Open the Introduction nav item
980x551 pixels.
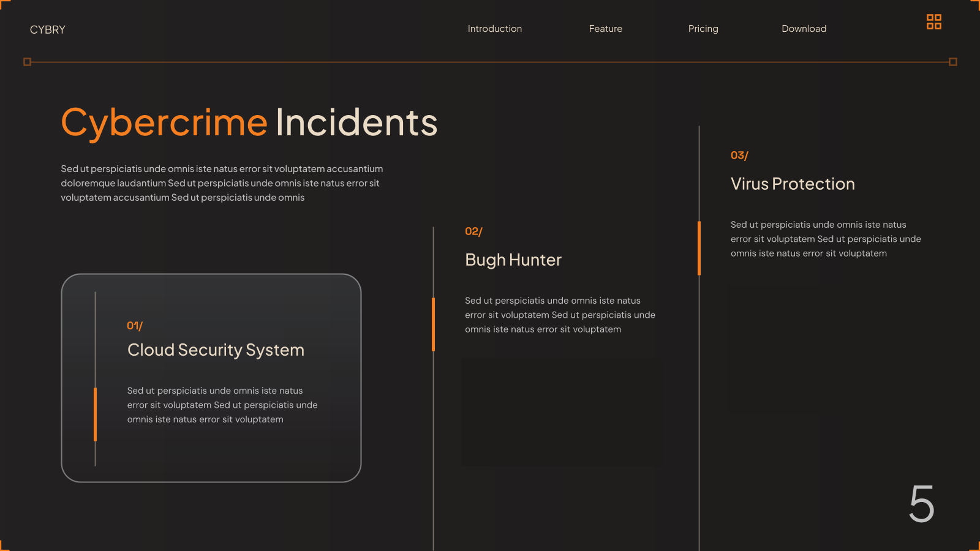(495, 29)
